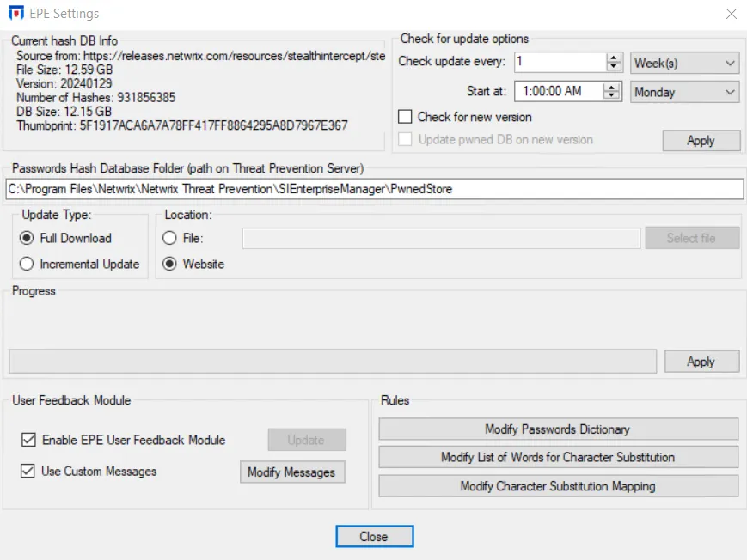
Task: Toggle Enable EPE User Feedback Module checkbox
Action: coord(28,440)
